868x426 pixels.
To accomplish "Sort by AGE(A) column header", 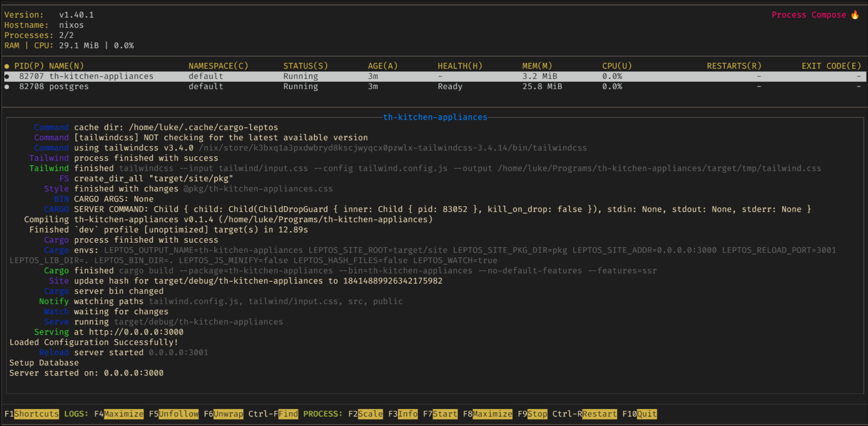I will click(383, 66).
